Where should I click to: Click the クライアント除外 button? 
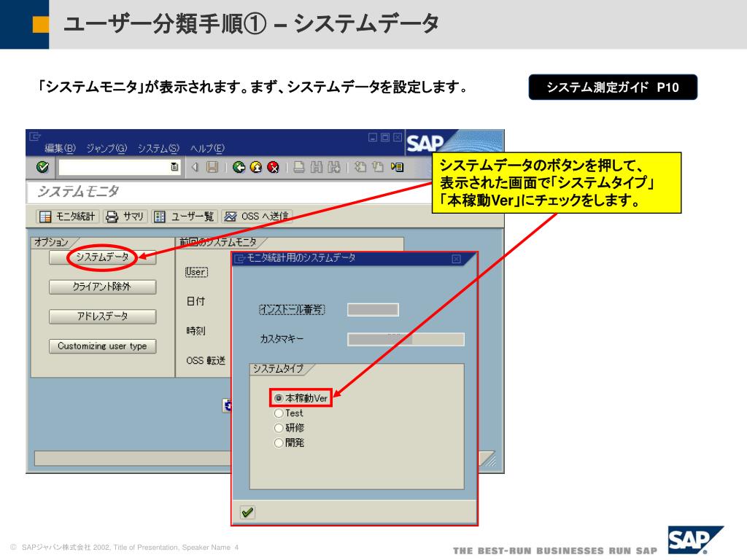(x=102, y=287)
